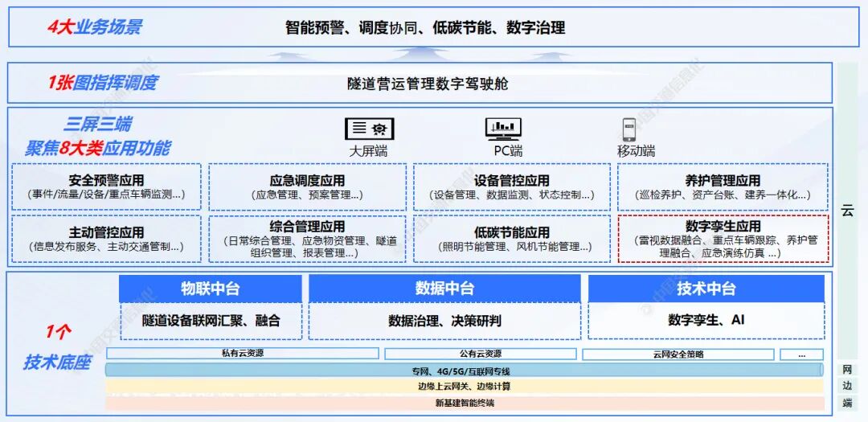Click the 技术底座 heading
Image resolution: width=868 pixels, height=422 pixels.
click(57, 363)
